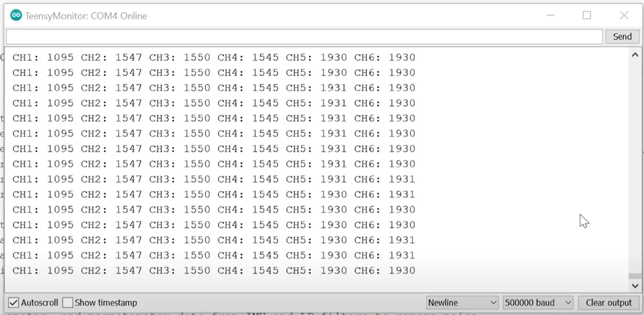The width and height of the screenshot is (644, 315).
Task: Focus the serial message input field
Action: coord(304,37)
